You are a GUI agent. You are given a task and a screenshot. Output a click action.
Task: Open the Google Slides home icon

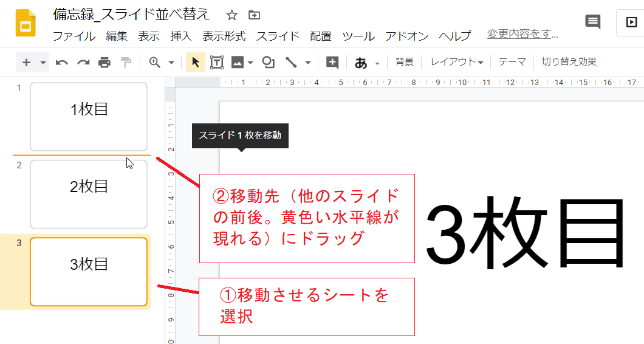(x=26, y=23)
